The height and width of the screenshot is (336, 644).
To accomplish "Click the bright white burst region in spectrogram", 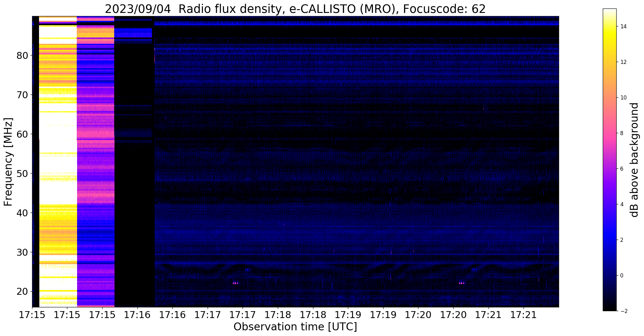I will [58, 162].
